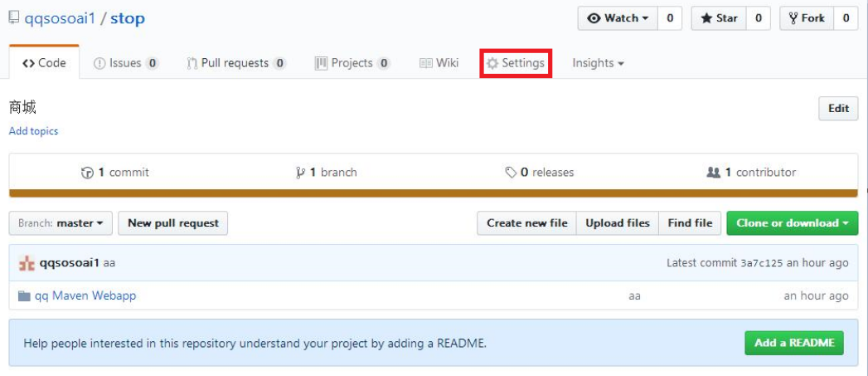Click the New pull request button
Screen dimensions: 868x376
click(172, 223)
